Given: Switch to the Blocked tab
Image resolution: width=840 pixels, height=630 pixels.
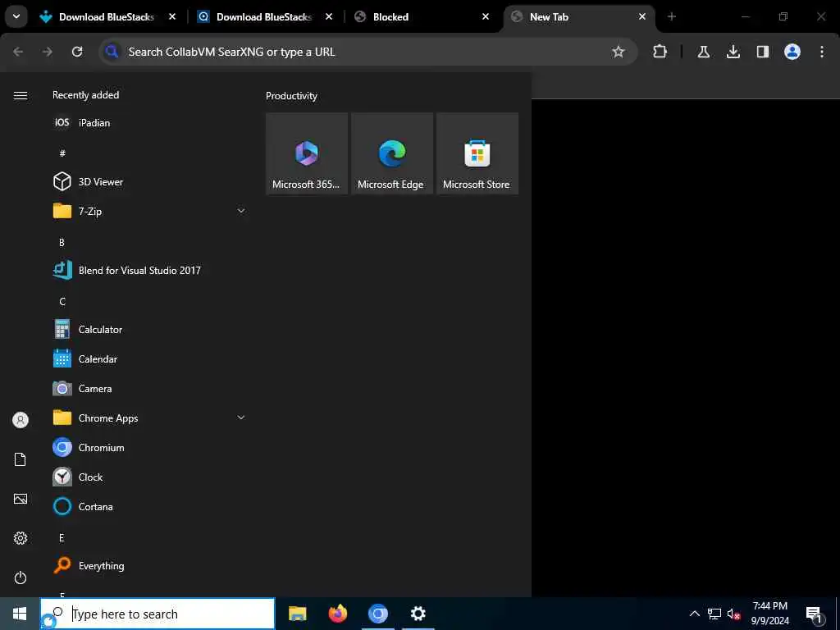Looking at the screenshot, I should point(422,17).
